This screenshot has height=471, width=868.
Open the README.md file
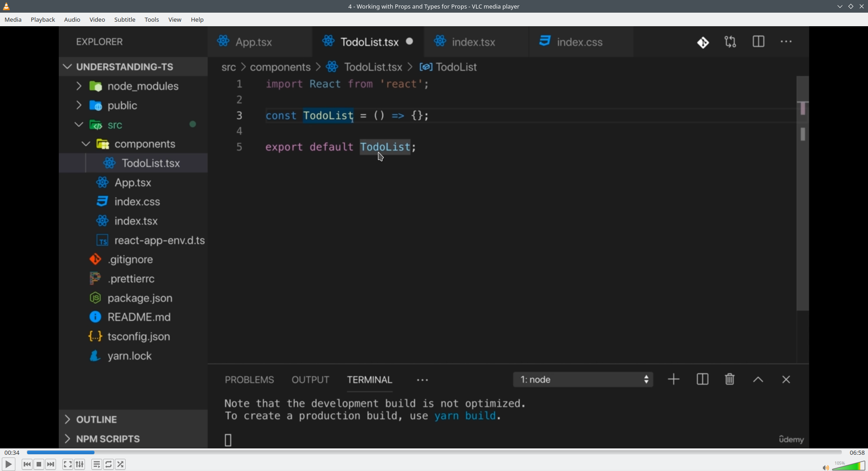(133, 317)
